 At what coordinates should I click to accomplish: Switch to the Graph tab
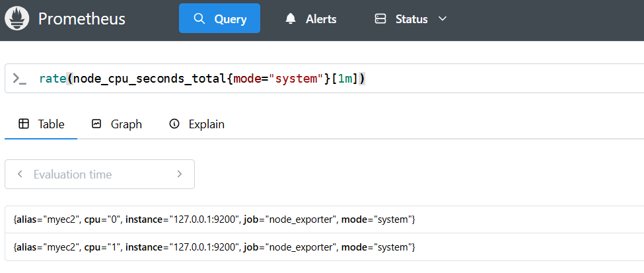coord(117,124)
